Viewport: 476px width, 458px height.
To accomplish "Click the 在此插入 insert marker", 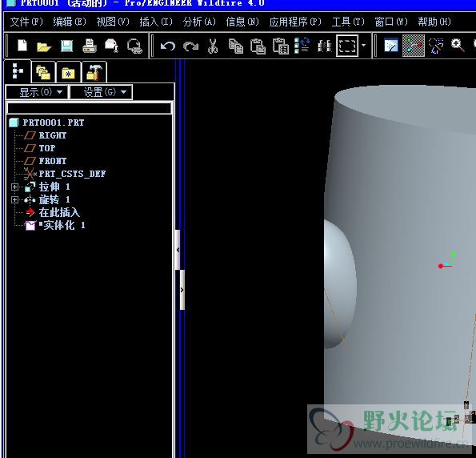I will pyautogui.click(x=59, y=212).
